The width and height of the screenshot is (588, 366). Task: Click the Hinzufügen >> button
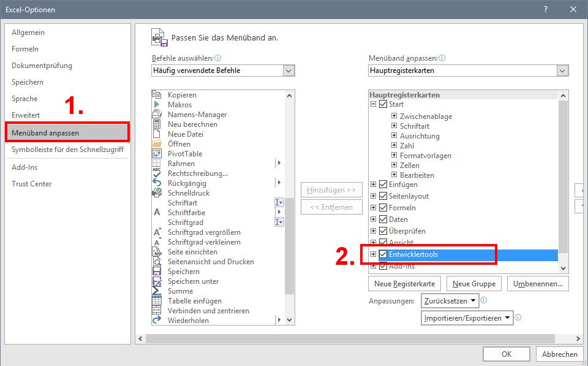pyautogui.click(x=331, y=190)
